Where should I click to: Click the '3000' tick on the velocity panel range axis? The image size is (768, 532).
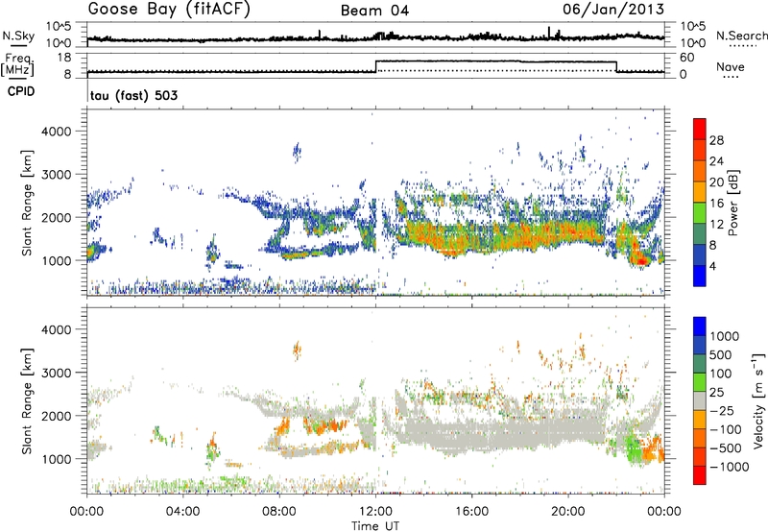[57, 373]
